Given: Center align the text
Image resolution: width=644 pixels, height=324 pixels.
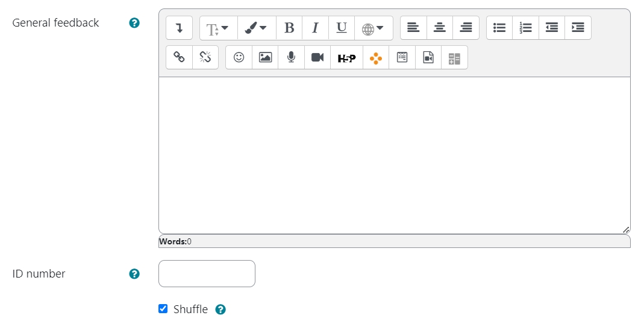Looking at the screenshot, I should point(440,28).
